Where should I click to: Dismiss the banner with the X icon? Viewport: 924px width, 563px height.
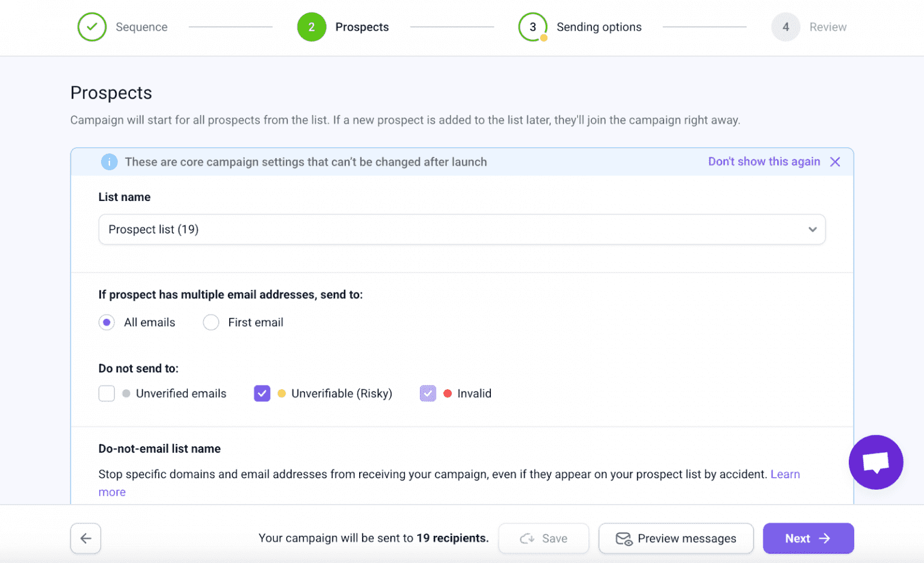coord(835,162)
